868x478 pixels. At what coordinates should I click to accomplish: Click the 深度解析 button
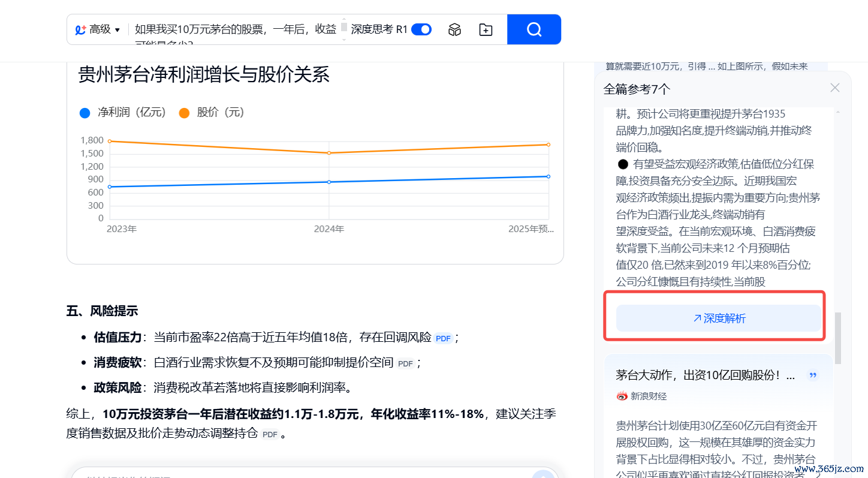pyautogui.click(x=718, y=318)
